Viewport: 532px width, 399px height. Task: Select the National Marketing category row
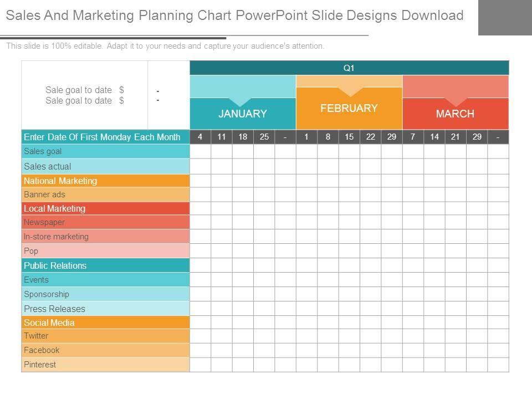105,181
